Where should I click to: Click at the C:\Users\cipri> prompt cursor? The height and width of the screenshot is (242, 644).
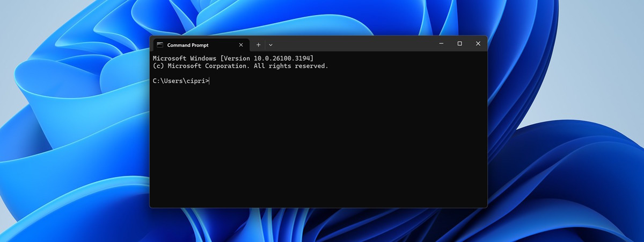pos(210,81)
